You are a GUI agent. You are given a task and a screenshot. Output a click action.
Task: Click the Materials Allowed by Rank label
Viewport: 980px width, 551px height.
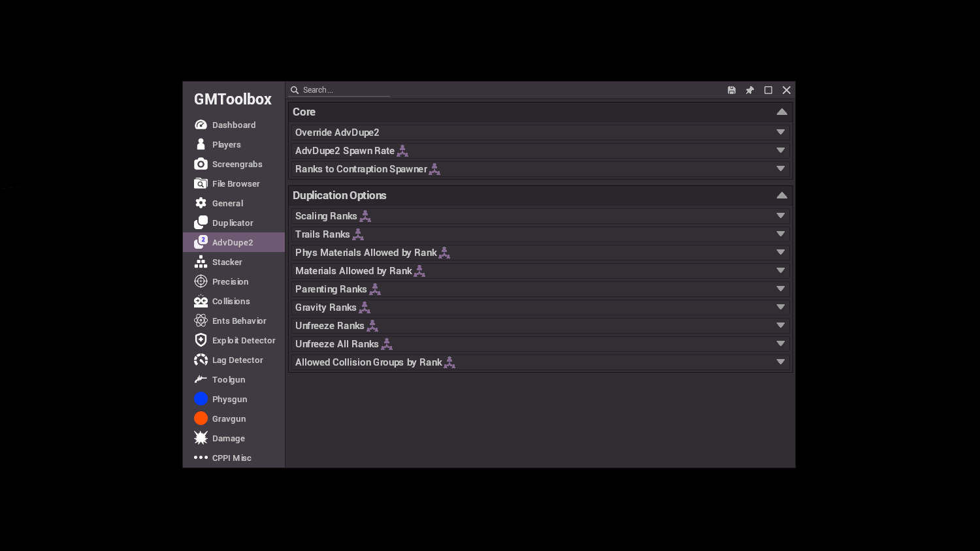click(353, 271)
